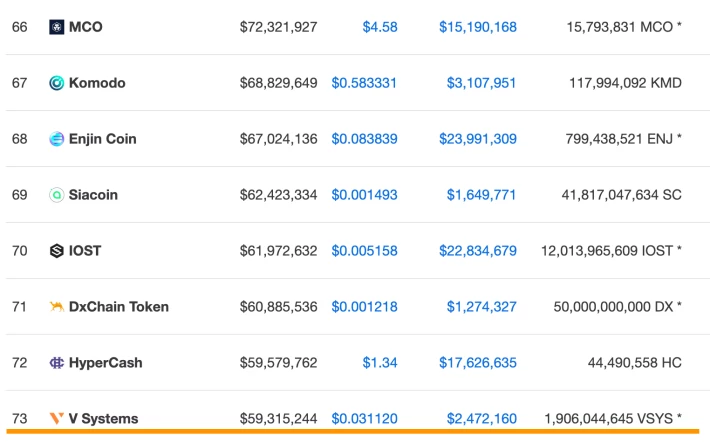Select MCO market cap $72,321,927
The width and height of the screenshot is (710, 443).
[278, 27]
